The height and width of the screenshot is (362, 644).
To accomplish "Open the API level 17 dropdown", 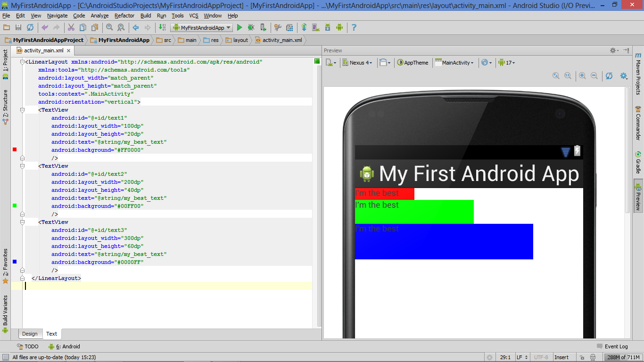I will point(506,63).
